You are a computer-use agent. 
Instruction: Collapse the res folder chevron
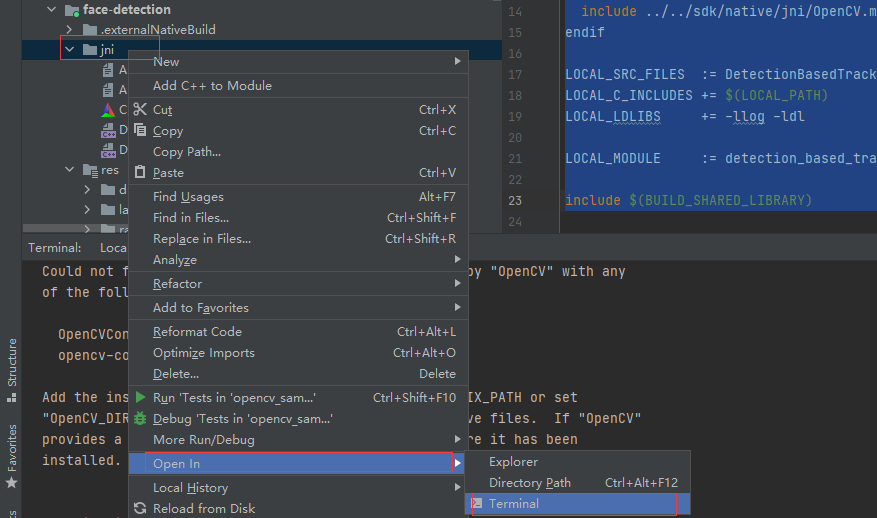pos(70,170)
